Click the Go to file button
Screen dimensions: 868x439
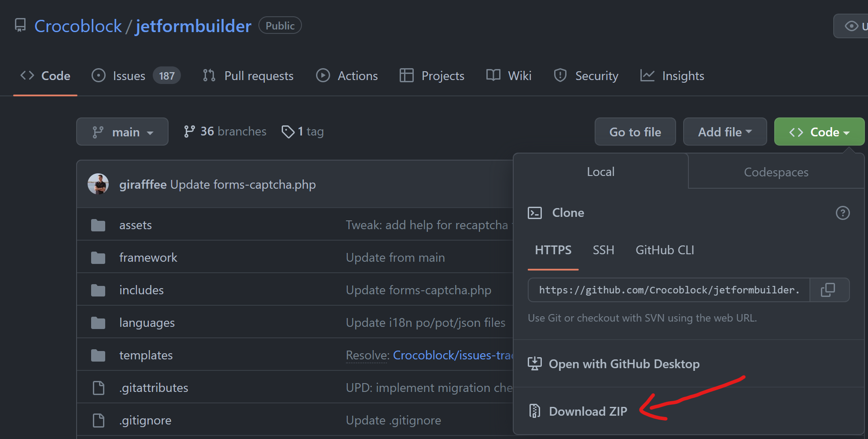tap(635, 131)
